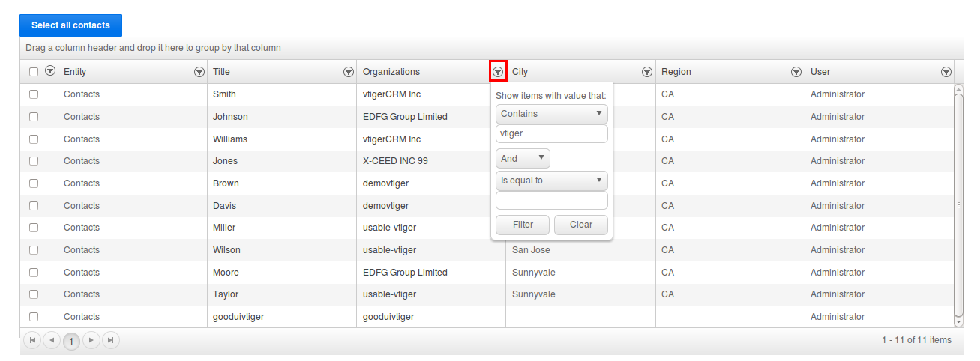Go to the last page arrow
Image resolution: width=980 pixels, height=361 pixels.
(110, 340)
